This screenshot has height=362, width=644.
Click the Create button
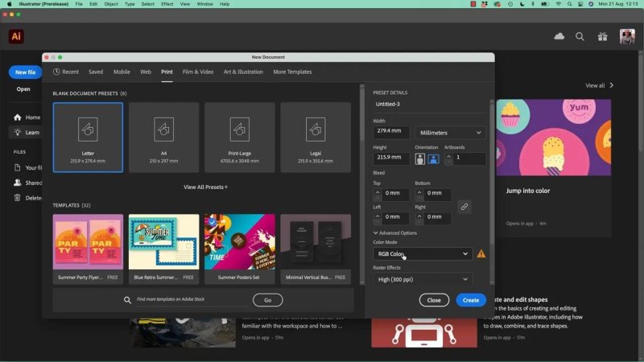(x=471, y=300)
